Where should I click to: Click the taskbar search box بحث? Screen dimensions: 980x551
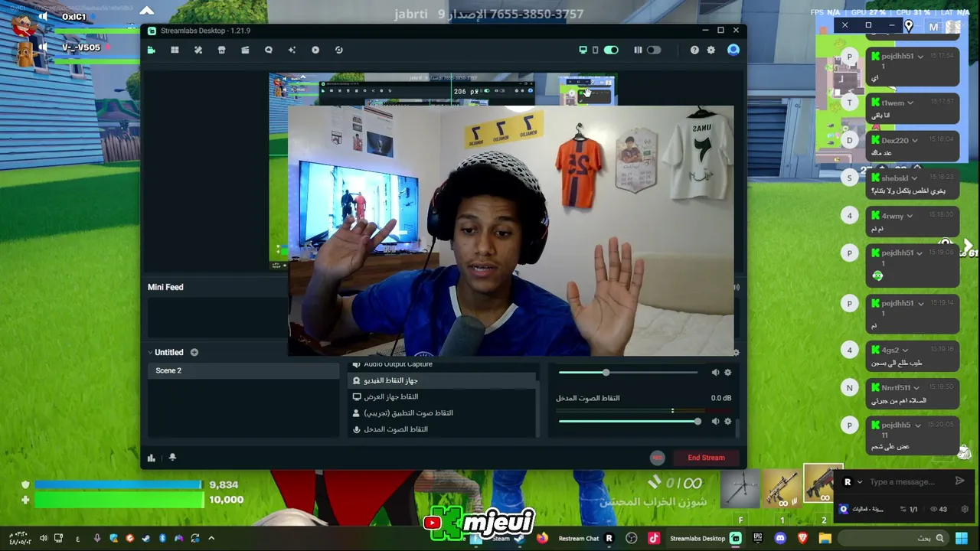tap(893, 538)
